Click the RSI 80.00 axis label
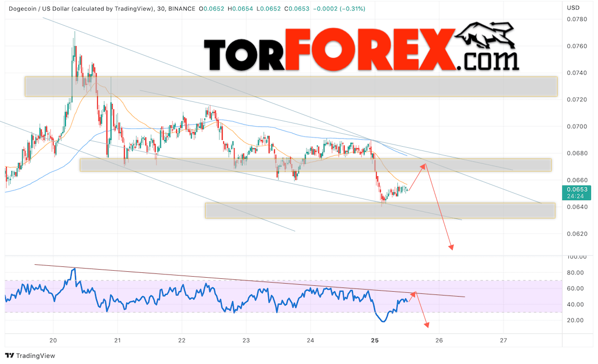This screenshot has width=598, height=364. [575, 272]
